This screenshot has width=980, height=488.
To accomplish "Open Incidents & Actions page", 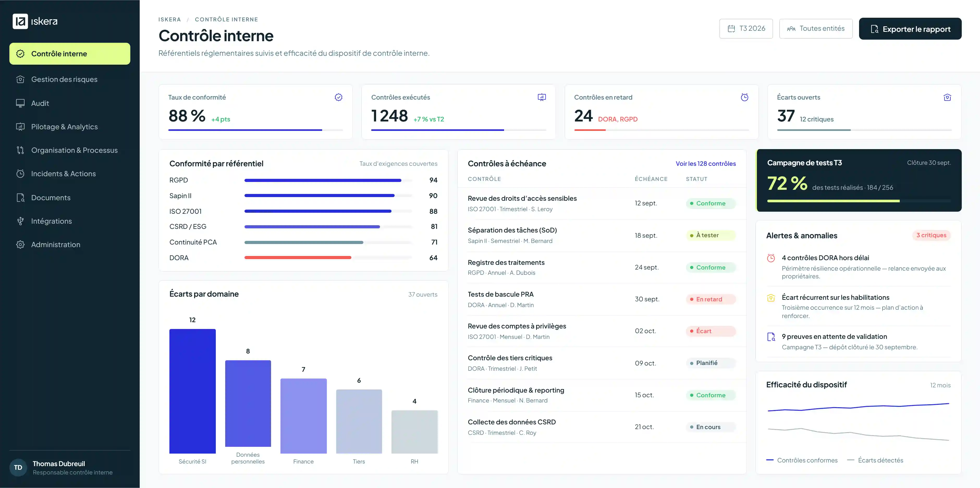I will tap(70, 174).
